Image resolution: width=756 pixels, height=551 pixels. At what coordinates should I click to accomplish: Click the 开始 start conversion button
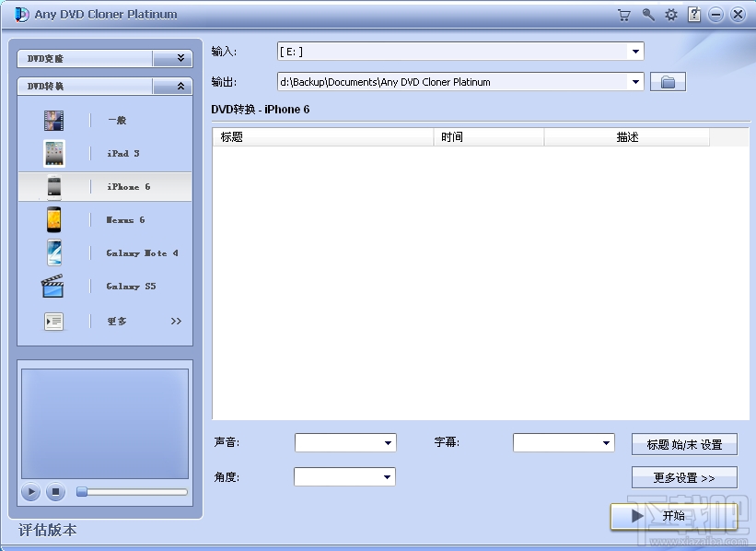tap(675, 517)
